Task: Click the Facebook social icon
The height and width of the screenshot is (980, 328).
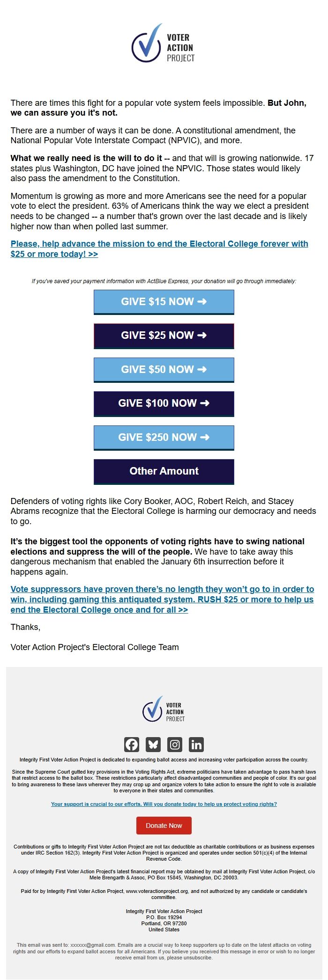Action: click(x=132, y=743)
